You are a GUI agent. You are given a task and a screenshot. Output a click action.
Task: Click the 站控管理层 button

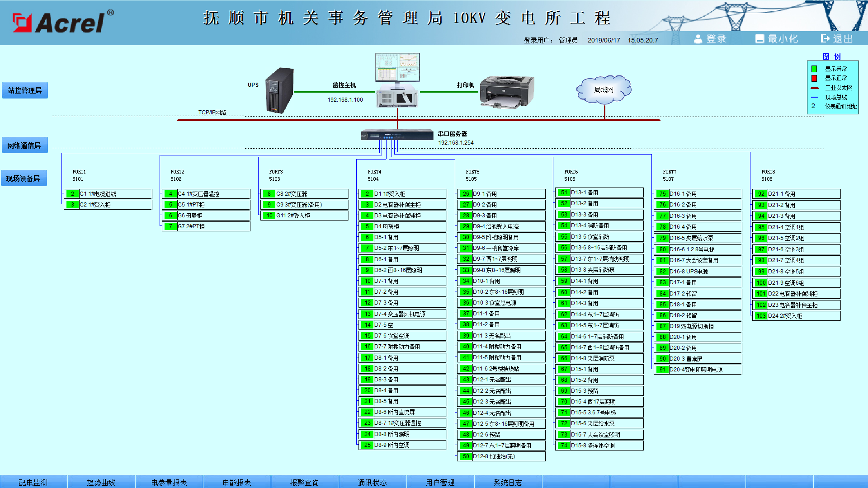click(25, 90)
